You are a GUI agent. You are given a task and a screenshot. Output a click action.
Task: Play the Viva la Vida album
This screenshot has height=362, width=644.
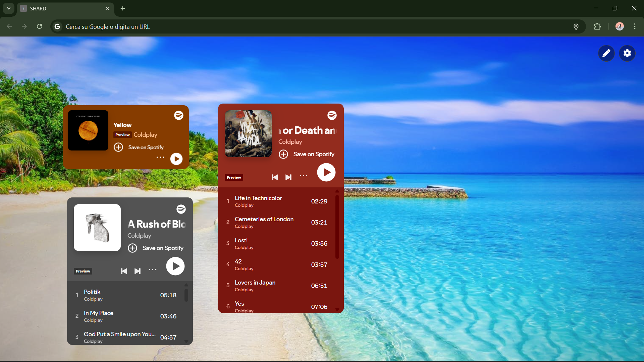(326, 172)
